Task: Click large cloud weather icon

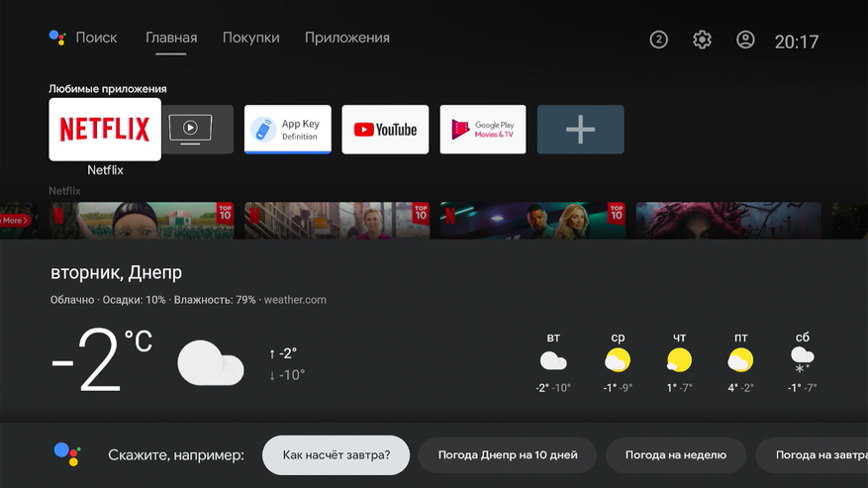Action: coord(211,363)
